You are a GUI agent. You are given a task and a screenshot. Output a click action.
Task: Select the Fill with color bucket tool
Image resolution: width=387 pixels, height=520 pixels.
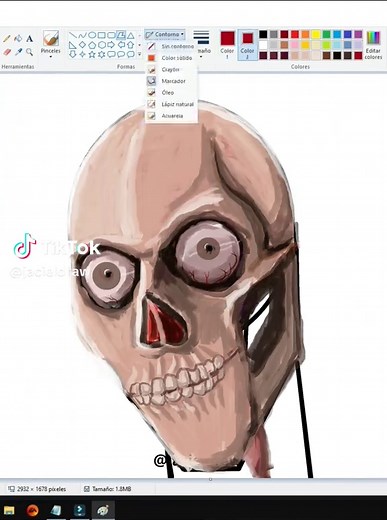click(18, 39)
